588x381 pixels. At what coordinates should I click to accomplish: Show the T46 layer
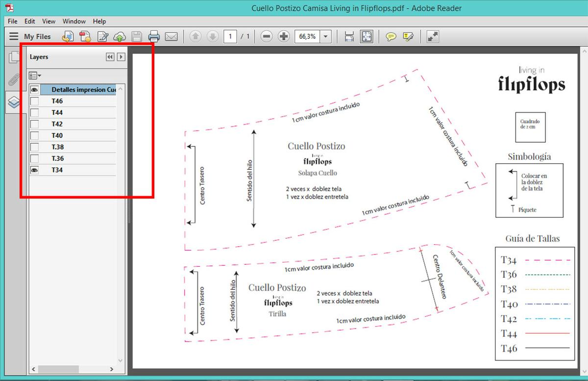pos(35,102)
